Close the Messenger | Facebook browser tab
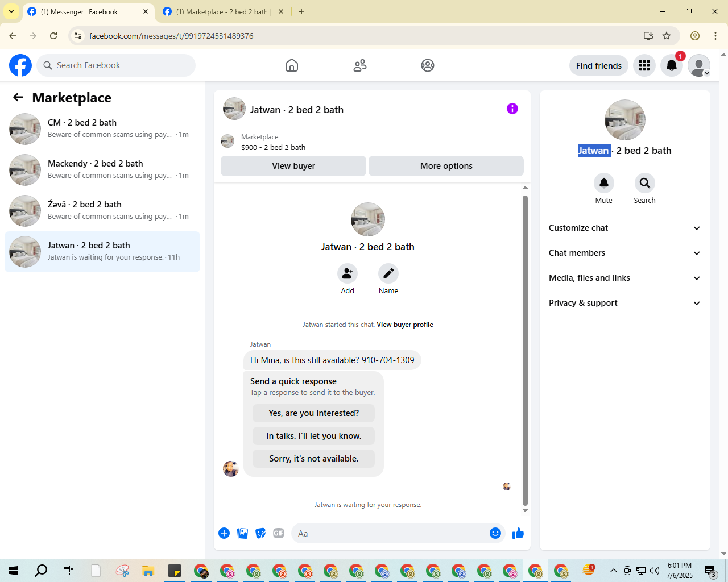 pos(146,12)
